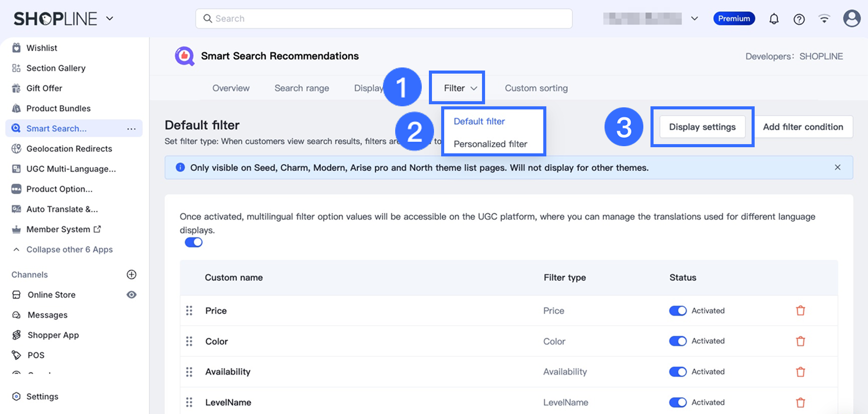Viewport: 868px width, 414px height.
Task: Choose Personalized filter from the menu
Action: coord(490,144)
